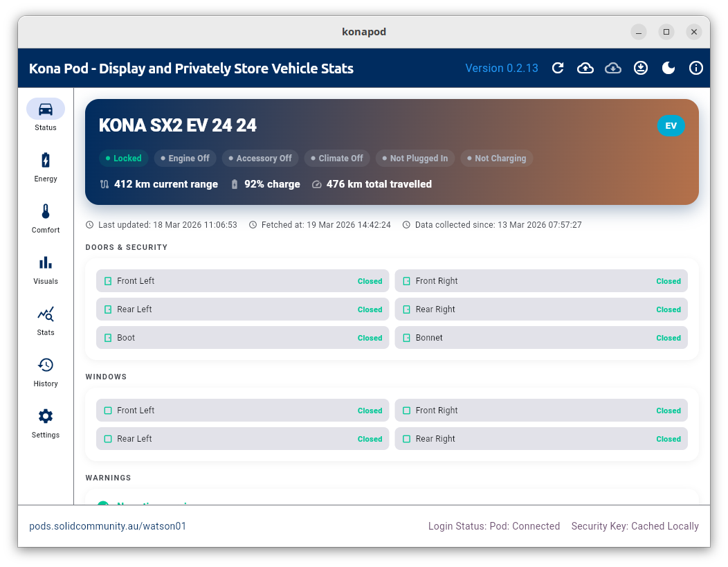Viewport: 728px width, 567px height.
Task: Click the cloud download icon
Action: pyautogui.click(x=613, y=68)
